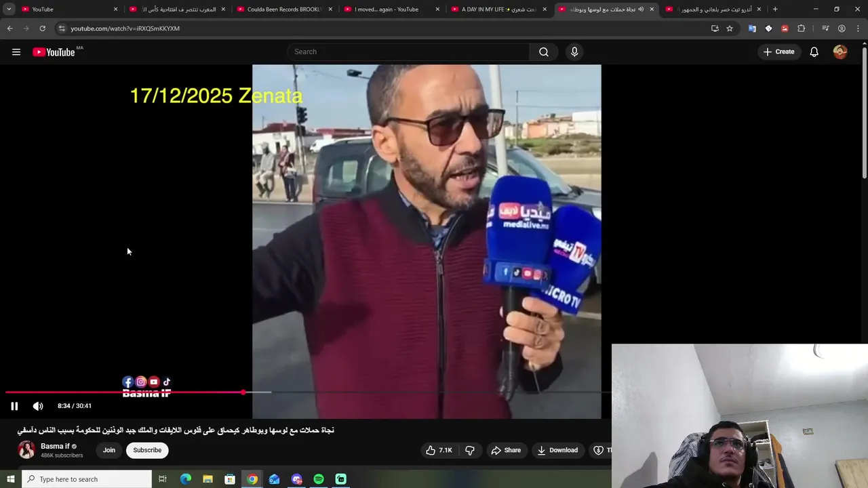Open the green app icon after Spotify

pyautogui.click(x=341, y=479)
